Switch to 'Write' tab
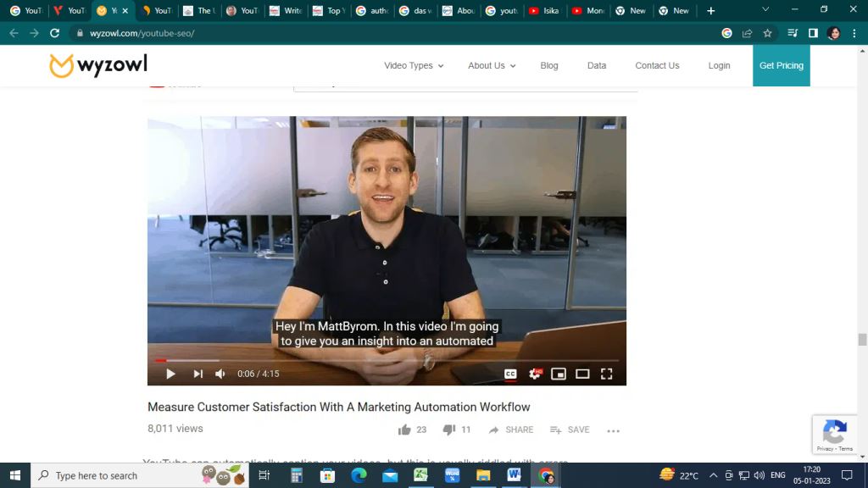The height and width of the screenshot is (488, 868). click(287, 10)
